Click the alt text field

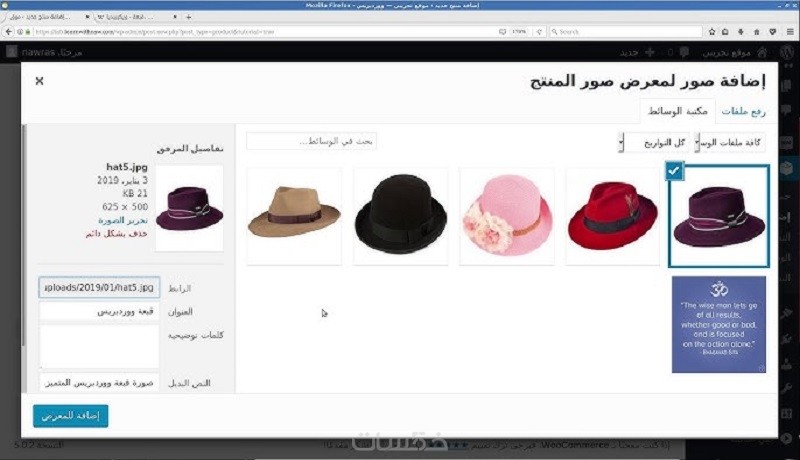pos(99,382)
